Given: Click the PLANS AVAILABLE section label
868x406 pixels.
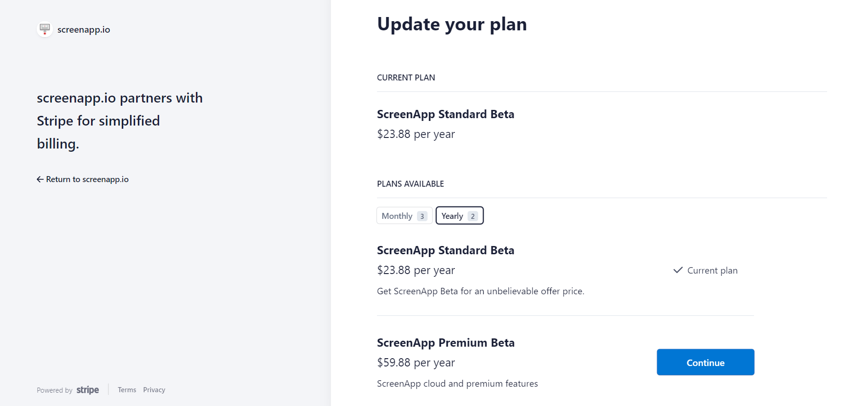Looking at the screenshot, I should point(411,184).
